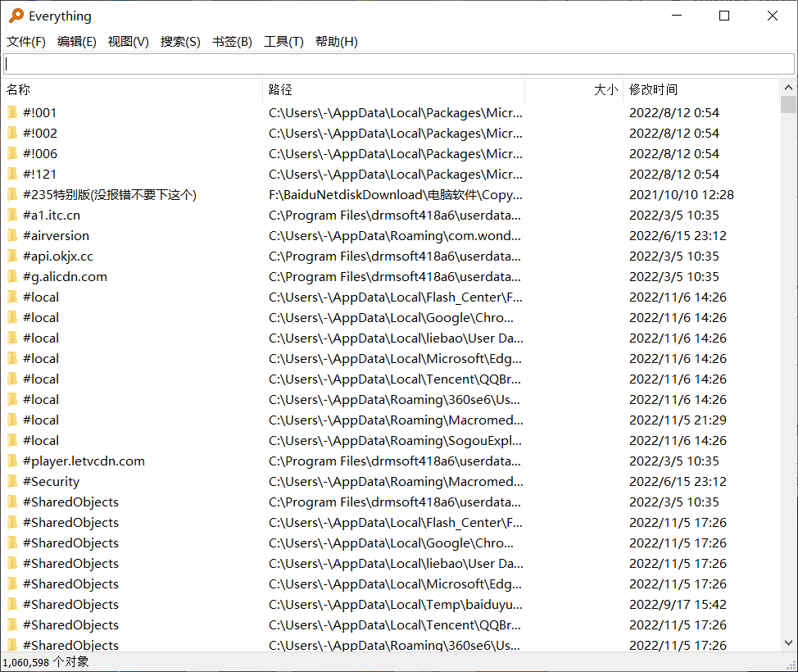
Task: Select folder icon of #local in liebao path
Action: pyautogui.click(x=12, y=338)
